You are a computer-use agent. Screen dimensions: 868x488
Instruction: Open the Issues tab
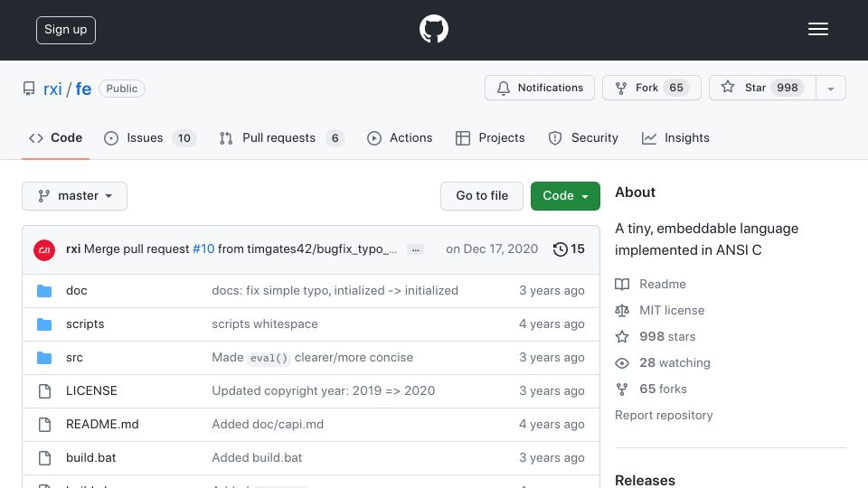pyautogui.click(x=149, y=137)
